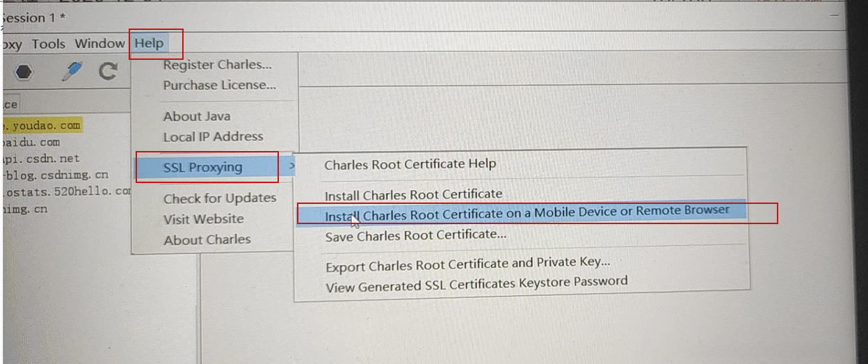868x364 pixels.
Task: Open the Tools menu
Action: (x=49, y=44)
